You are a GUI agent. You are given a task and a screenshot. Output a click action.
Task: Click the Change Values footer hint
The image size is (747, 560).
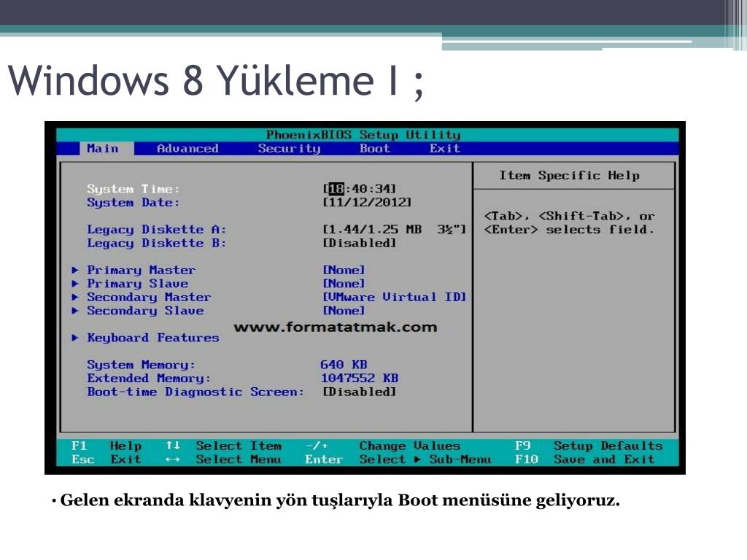[383, 446]
